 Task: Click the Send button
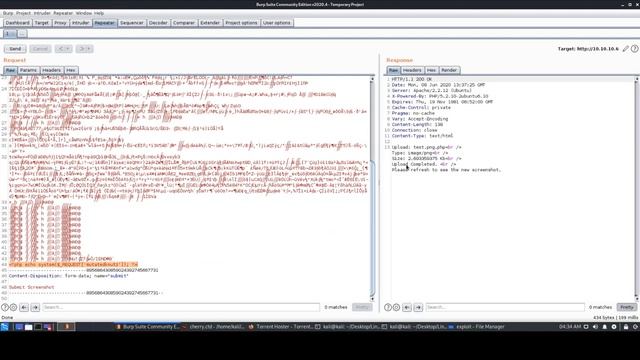click(15, 49)
